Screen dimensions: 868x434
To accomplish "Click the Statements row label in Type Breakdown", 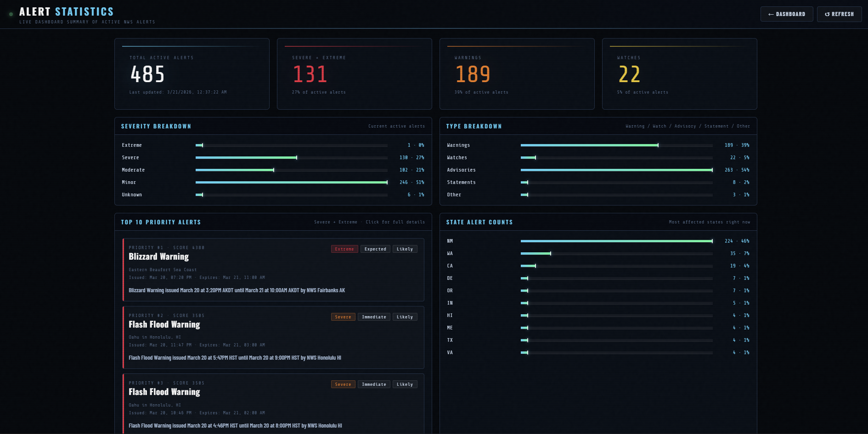I will pos(462,183).
